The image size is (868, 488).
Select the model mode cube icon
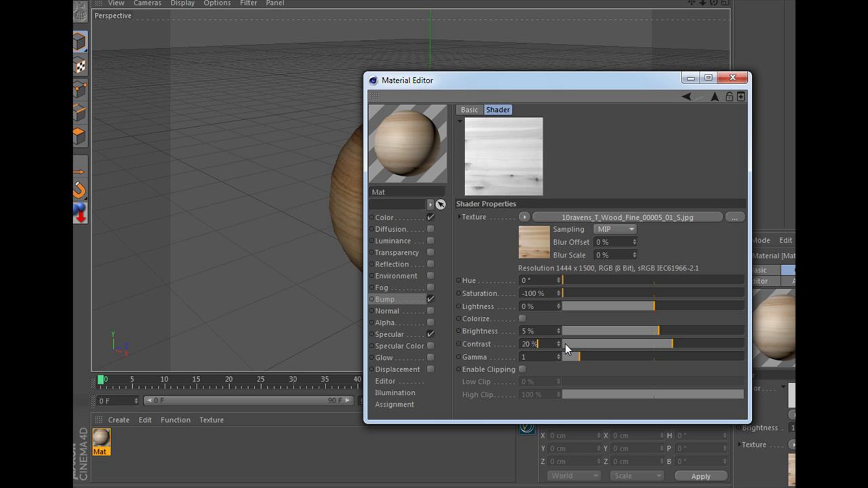point(80,42)
